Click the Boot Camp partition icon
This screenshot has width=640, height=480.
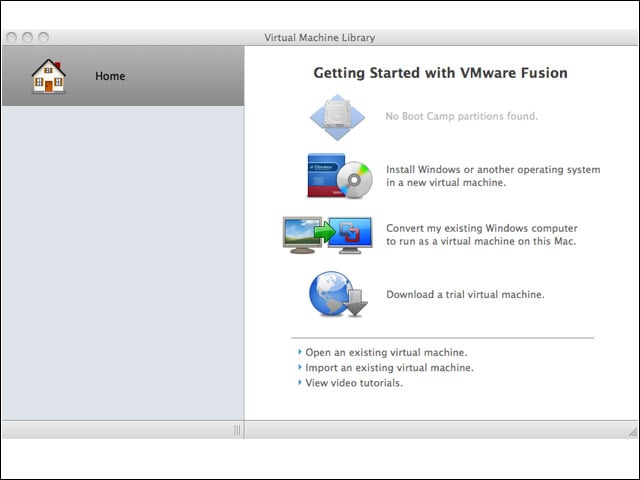click(x=343, y=117)
